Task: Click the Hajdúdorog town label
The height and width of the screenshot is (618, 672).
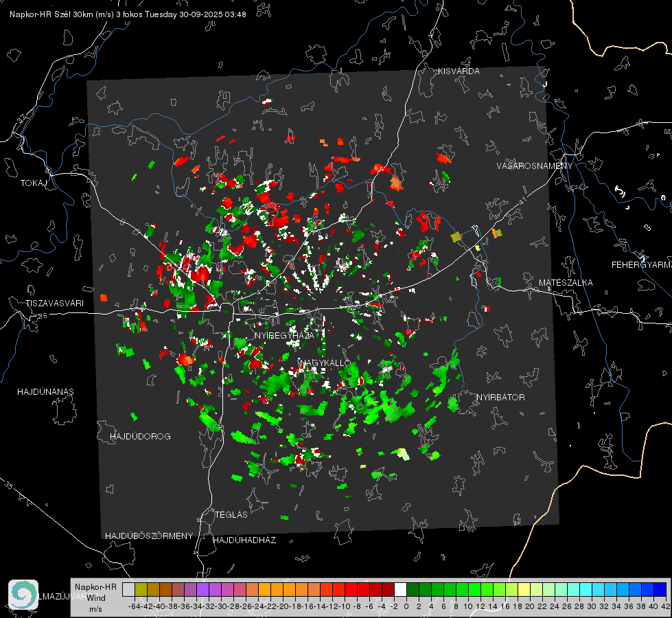Action: [140, 437]
